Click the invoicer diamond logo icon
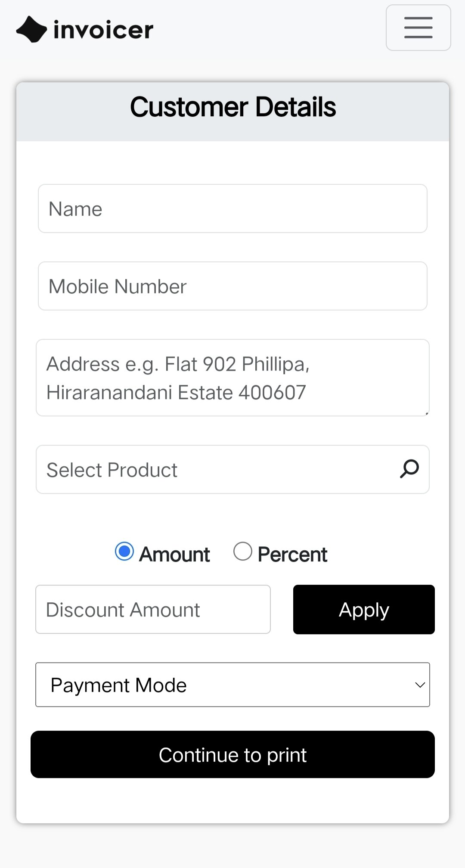Screen dimensions: 465x868 click(x=31, y=29)
